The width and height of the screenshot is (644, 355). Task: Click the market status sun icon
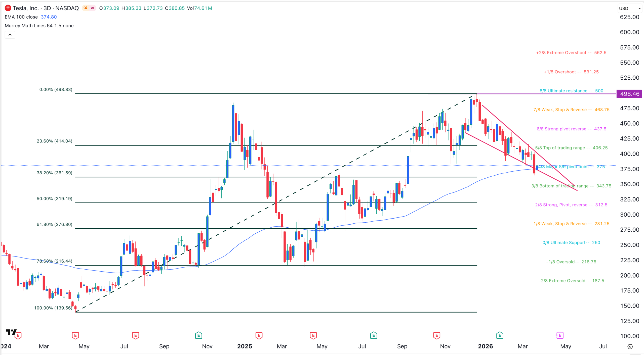[x=86, y=8]
